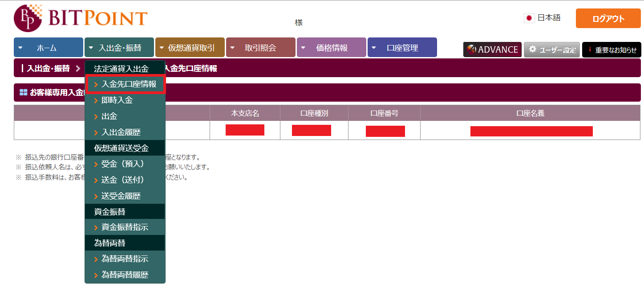Click the BITPOINT logo

pyautogui.click(x=81, y=18)
